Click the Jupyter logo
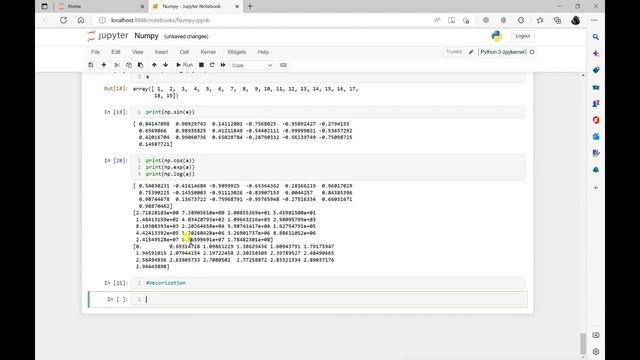Image resolution: width=640 pixels, height=360 pixels. pos(108,36)
